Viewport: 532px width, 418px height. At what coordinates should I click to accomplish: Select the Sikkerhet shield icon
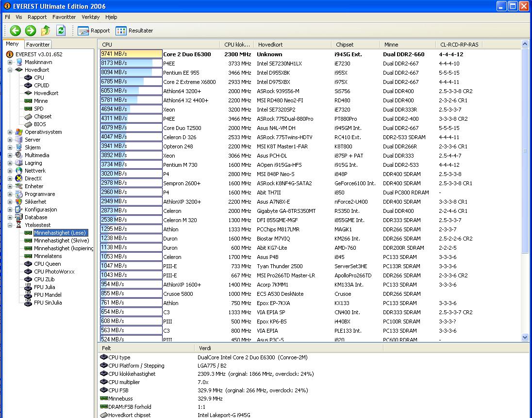click(x=19, y=202)
